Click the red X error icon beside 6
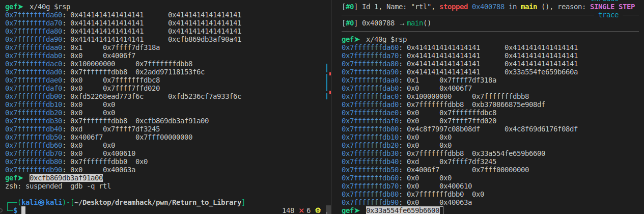This screenshot has width=644, height=214. coord(301,210)
